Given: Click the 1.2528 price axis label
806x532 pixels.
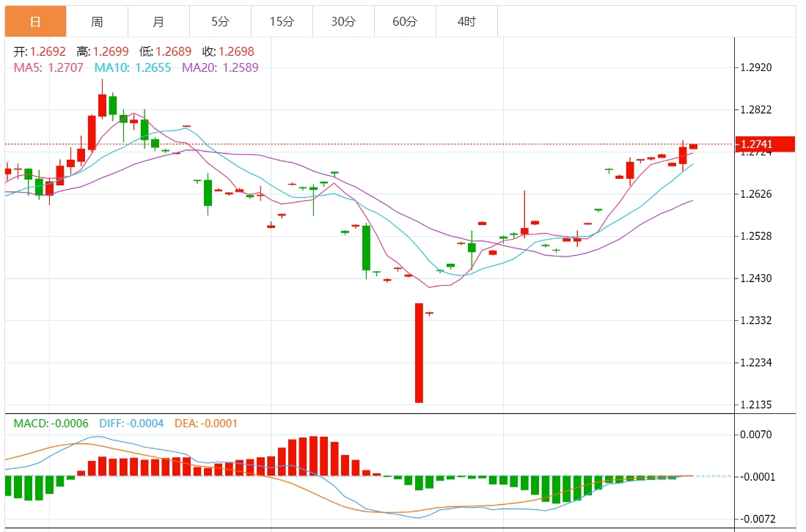Looking at the screenshot, I should click(x=755, y=236).
